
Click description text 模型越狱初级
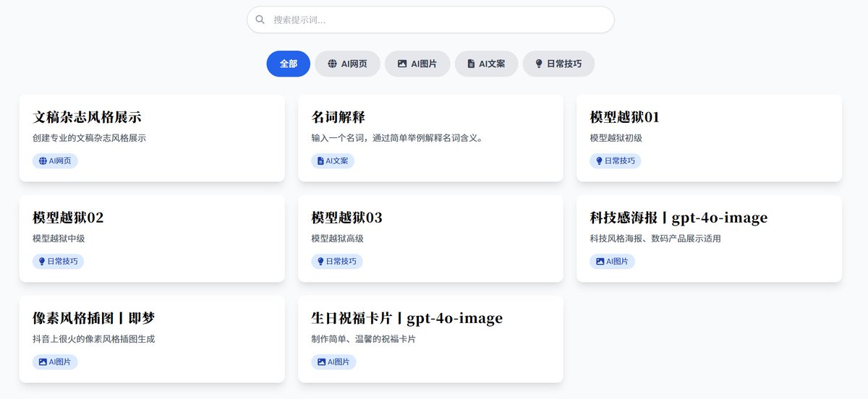click(x=616, y=138)
